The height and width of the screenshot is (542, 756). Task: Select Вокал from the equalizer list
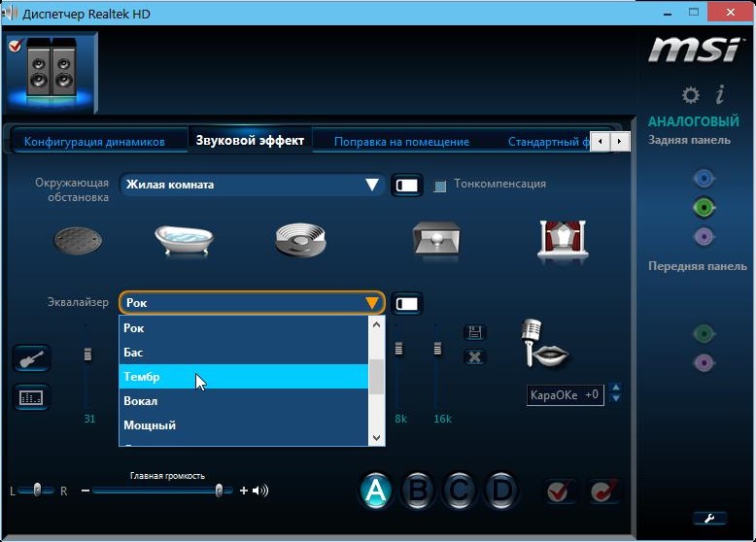[x=244, y=401]
